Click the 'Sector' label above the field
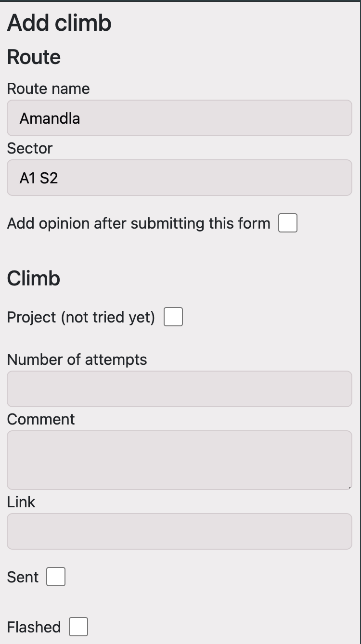This screenshot has height=644, width=361. [x=29, y=148]
